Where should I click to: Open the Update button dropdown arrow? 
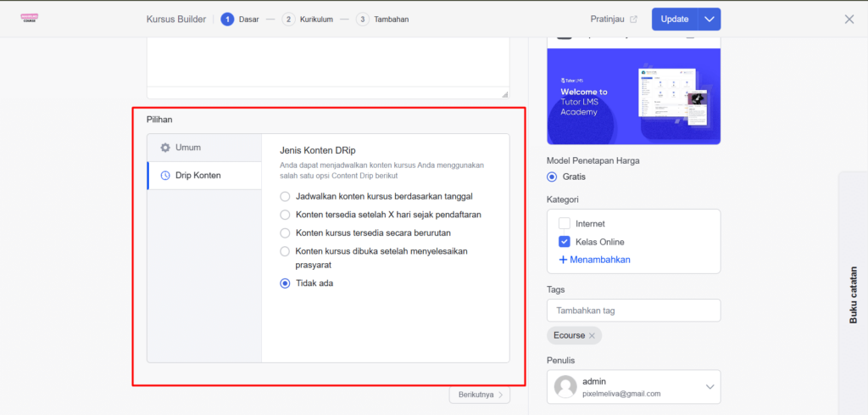click(709, 20)
